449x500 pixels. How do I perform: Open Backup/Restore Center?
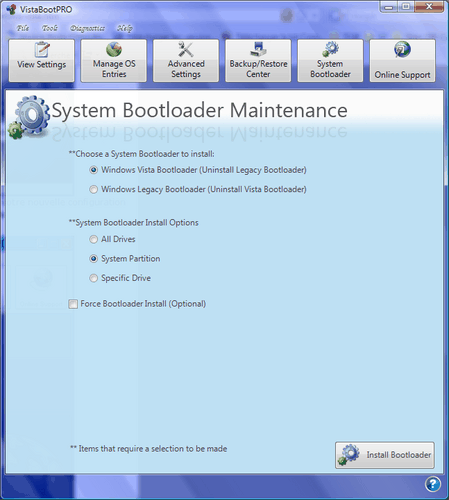258,60
